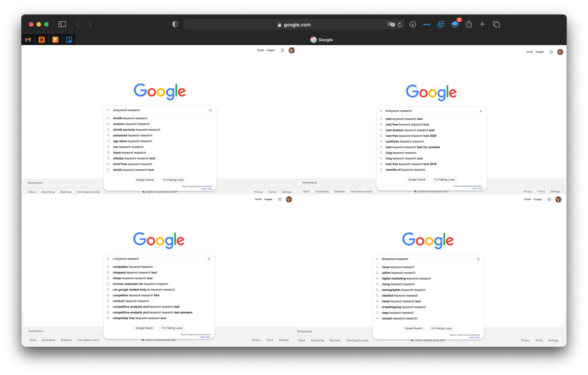The height and width of the screenshot is (375, 588).
Task: Show downloads with the download arrow icon
Action: [413, 24]
